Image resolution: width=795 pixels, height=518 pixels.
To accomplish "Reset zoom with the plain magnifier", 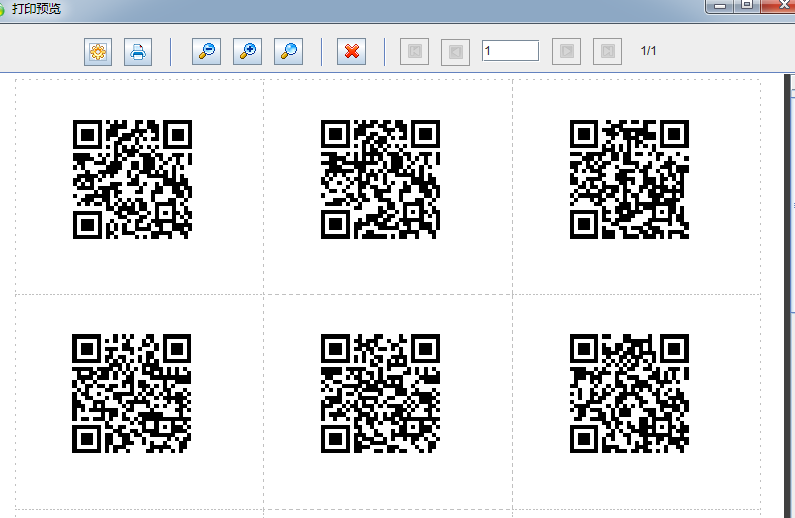I will [x=288, y=51].
